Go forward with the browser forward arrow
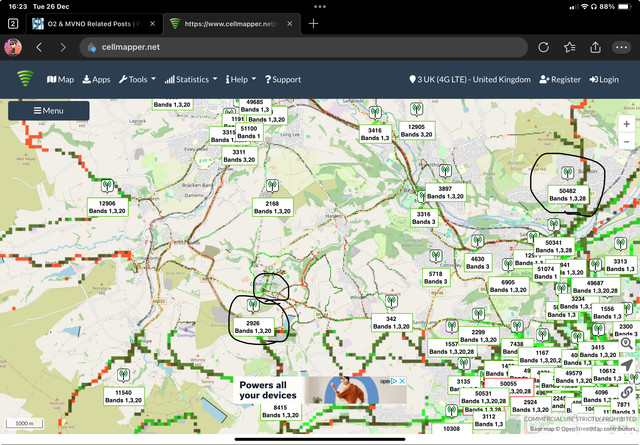Screen dimensions: 640x445 [x=63, y=47]
